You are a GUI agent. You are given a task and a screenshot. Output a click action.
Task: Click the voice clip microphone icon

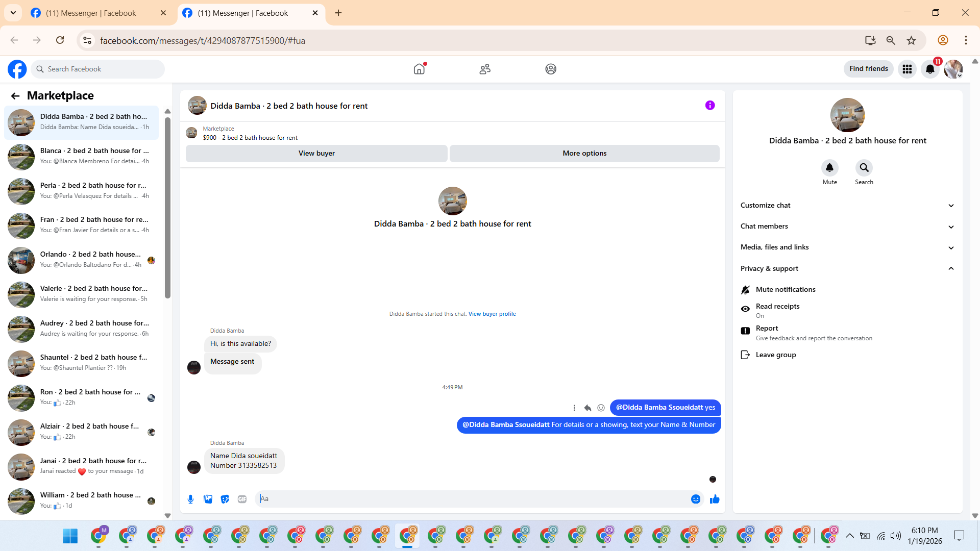pyautogui.click(x=190, y=499)
